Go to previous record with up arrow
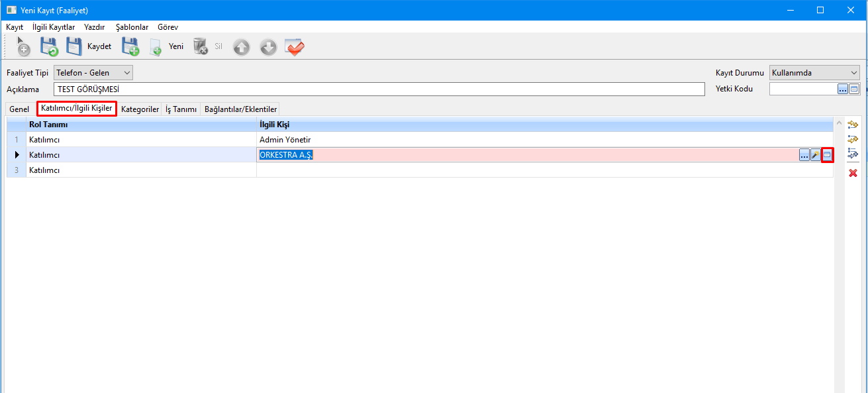 (x=242, y=47)
